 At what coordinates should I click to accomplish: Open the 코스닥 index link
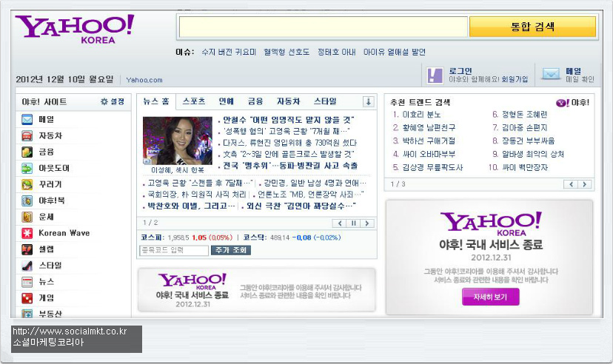point(254,237)
